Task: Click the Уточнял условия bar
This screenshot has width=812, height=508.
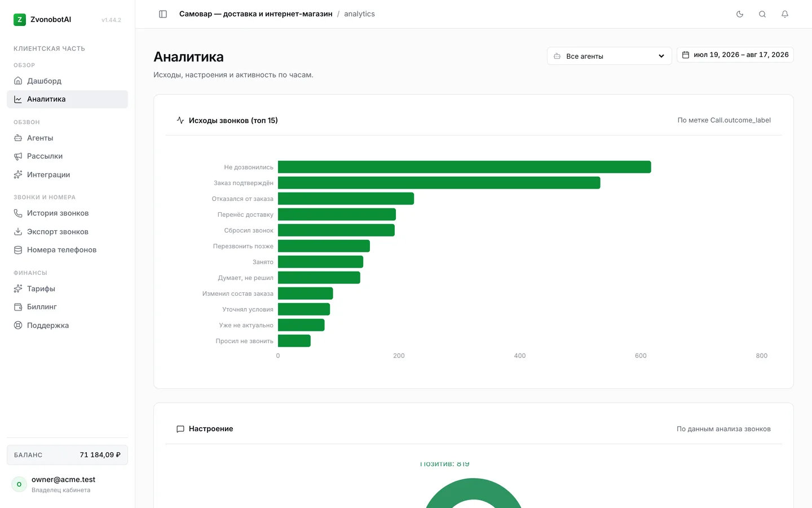Action: [304, 309]
